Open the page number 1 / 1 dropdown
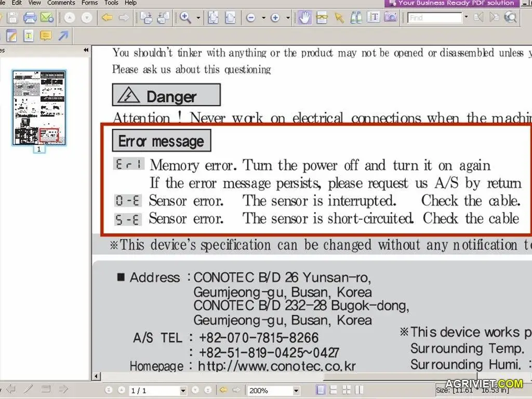Screen dimensions: 532x399 click(x=183, y=390)
